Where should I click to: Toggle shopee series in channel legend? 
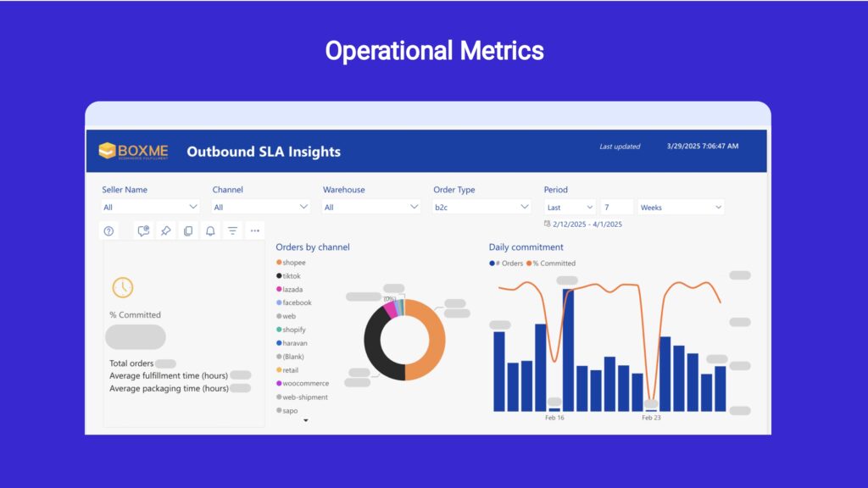(x=293, y=263)
